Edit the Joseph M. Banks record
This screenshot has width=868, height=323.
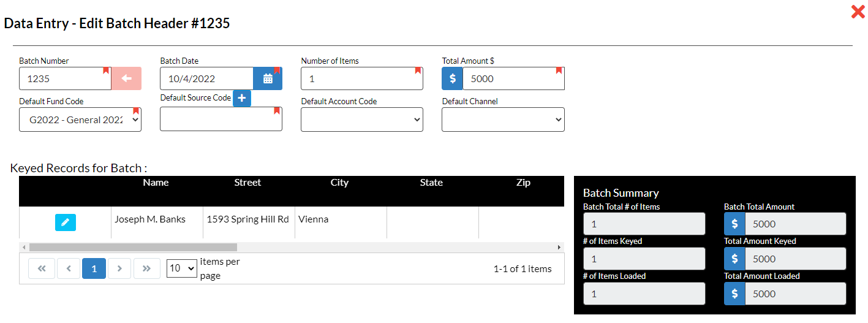click(66, 222)
